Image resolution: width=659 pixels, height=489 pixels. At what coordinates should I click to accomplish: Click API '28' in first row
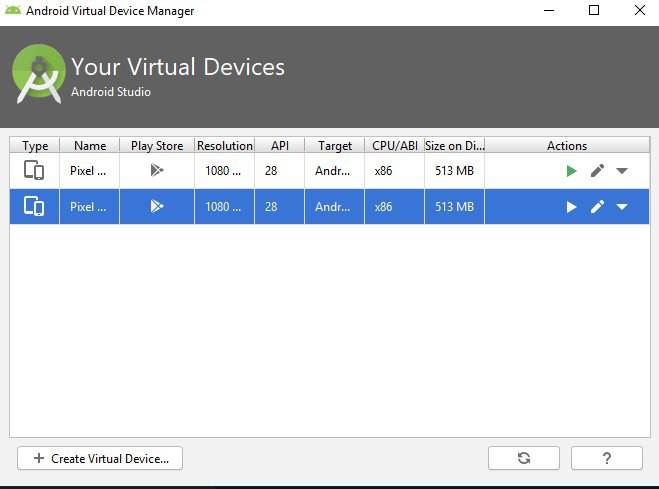pos(279,171)
